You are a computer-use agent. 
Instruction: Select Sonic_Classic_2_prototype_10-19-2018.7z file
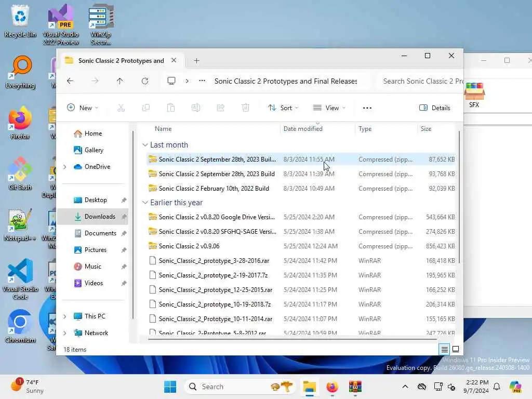[x=301, y=304]
